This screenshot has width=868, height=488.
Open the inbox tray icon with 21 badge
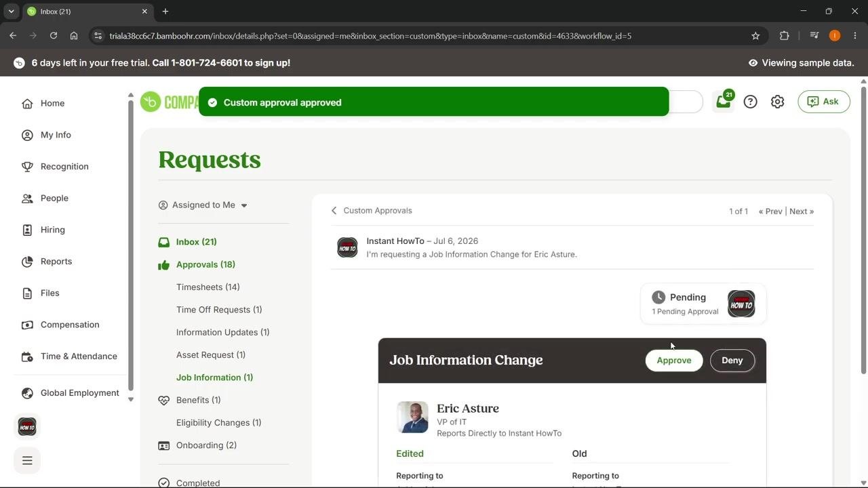[724, 102]
